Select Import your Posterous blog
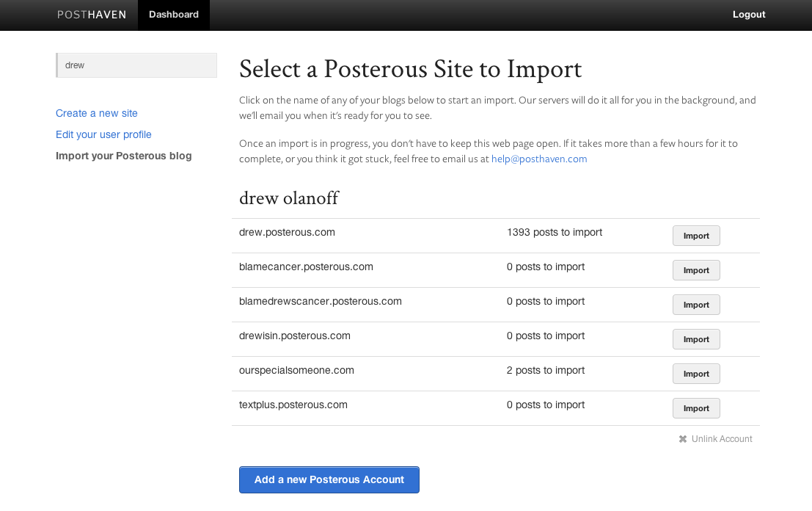The image size is (812, 511). tap(123, 156)
